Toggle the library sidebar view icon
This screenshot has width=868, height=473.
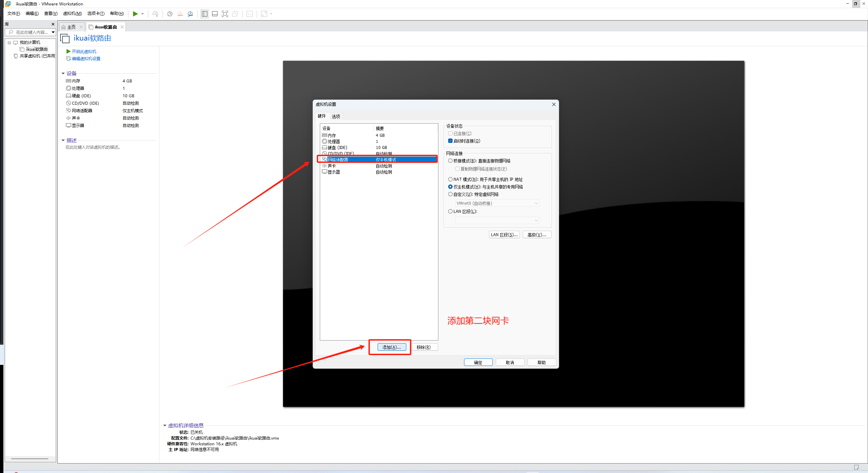click(x=205, y=14)
